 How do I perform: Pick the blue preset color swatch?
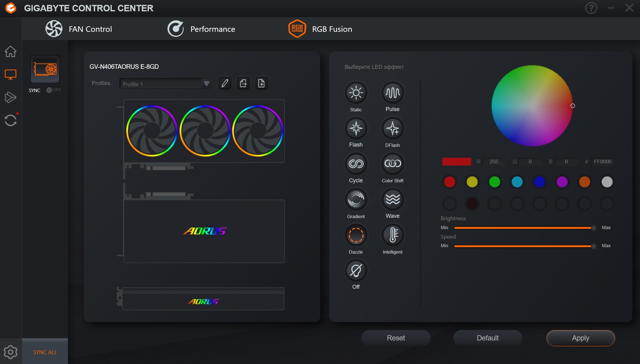click(539, 182)
